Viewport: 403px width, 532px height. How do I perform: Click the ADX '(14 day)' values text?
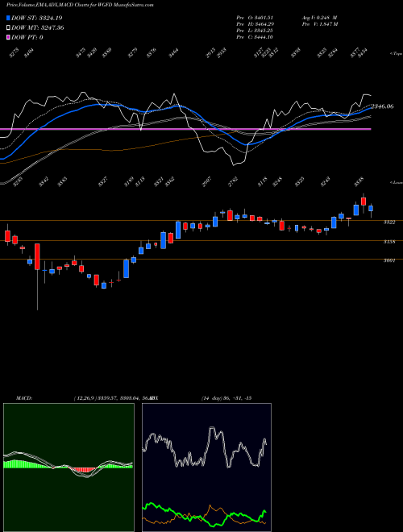(x=226, y=398)
